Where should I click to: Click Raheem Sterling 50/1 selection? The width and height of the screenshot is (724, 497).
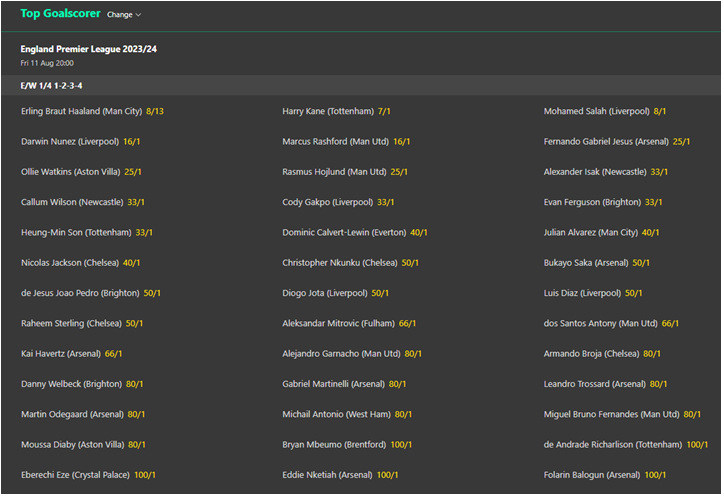pos(82,323)
